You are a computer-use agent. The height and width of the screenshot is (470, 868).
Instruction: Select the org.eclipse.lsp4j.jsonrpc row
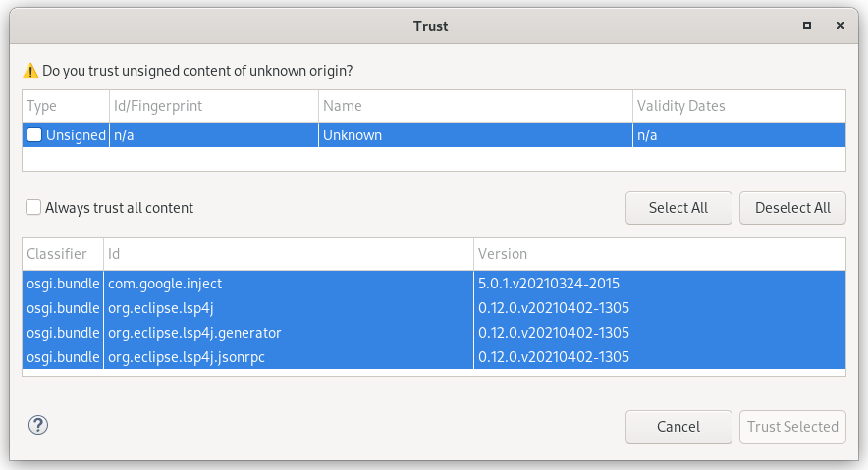tap(434, 356)
